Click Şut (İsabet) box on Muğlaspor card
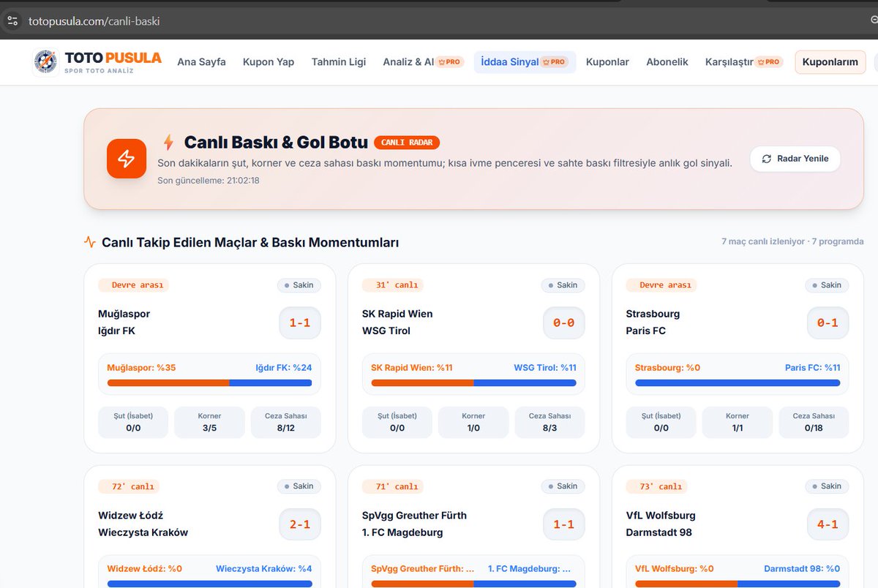Viewport: 878px width, 588px height. point(133,422)
